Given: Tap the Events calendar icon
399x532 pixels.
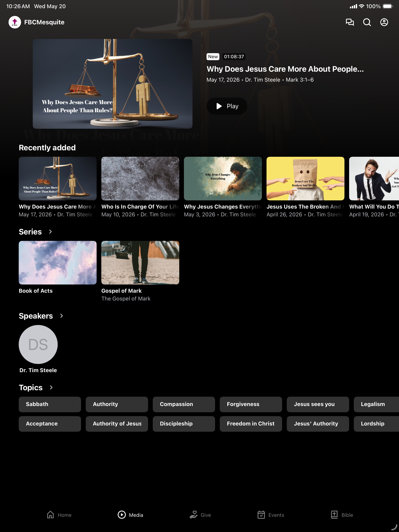Looking at the screenshot, I should click(261, 515).
